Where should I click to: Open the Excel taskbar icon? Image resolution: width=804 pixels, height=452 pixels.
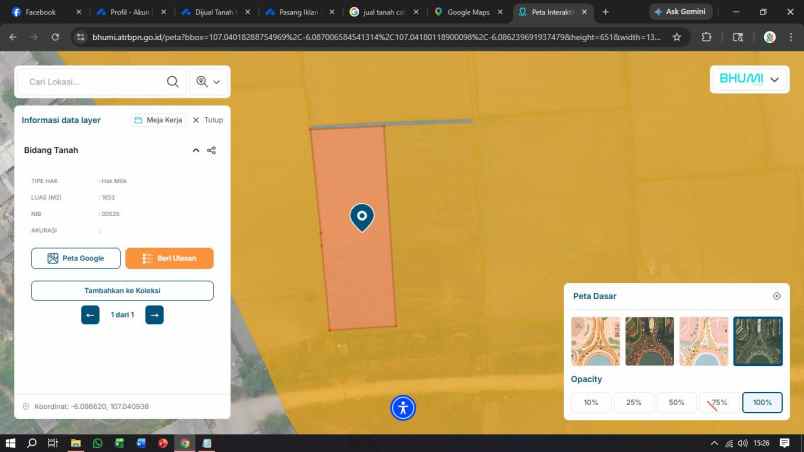119,443
